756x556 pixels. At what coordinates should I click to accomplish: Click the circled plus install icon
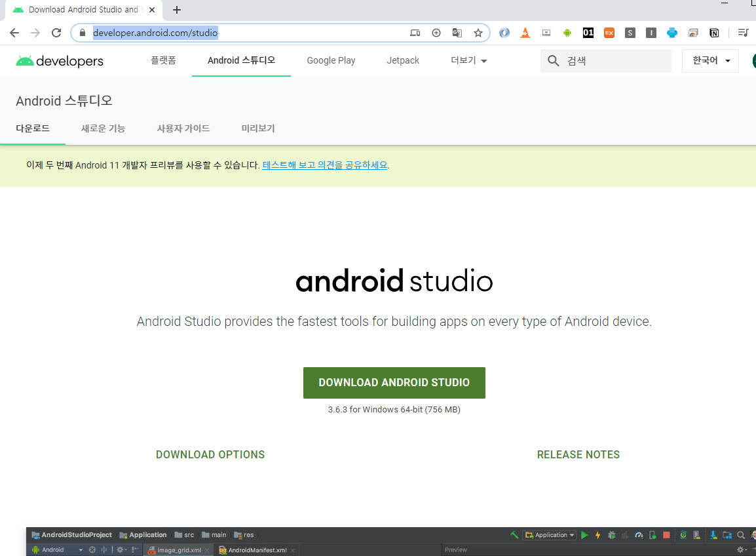(436, 33)
